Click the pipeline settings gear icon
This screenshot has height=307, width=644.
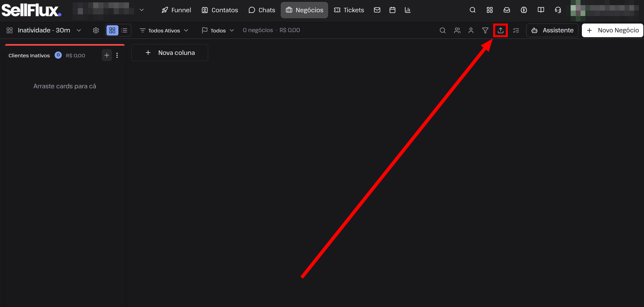[96, 30]
